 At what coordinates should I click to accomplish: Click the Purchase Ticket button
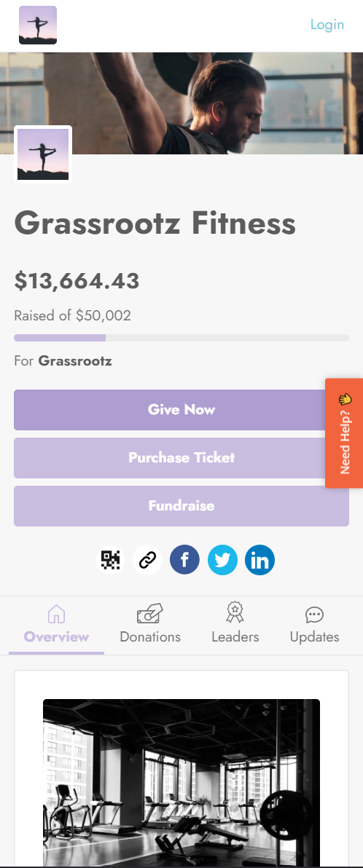pos(181,458)
